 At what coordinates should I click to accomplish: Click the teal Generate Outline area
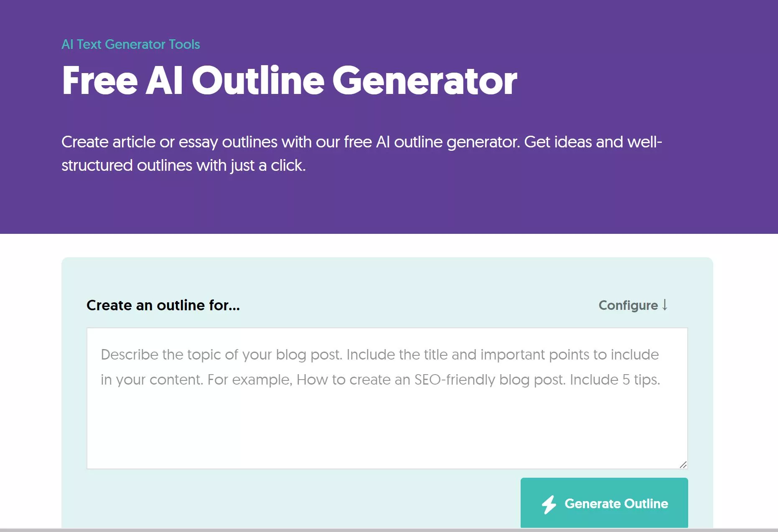(x=603, y=503)
